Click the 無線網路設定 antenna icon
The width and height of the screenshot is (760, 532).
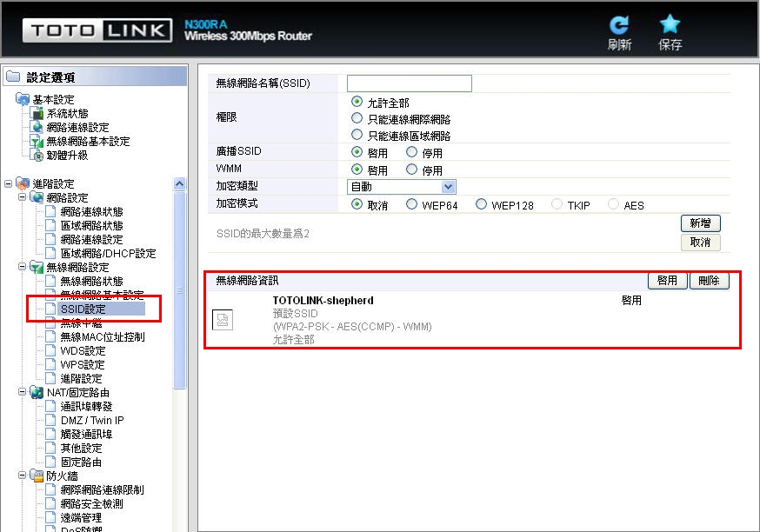click(37, 267)
